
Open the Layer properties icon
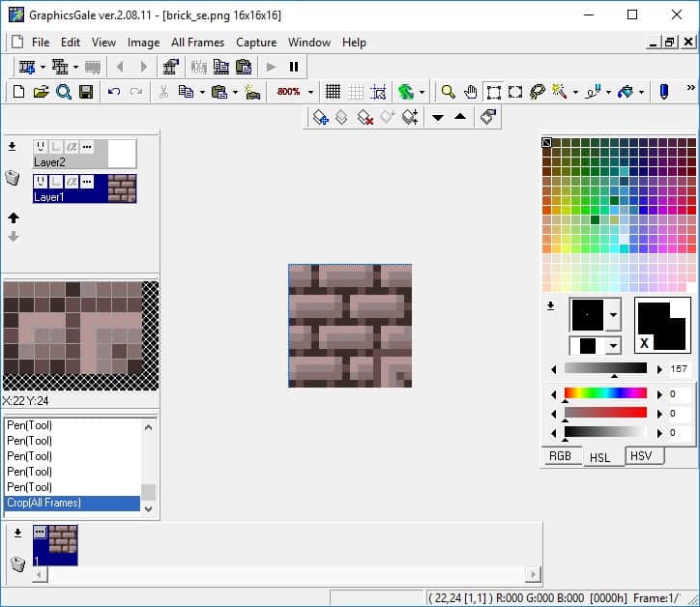(x=488, y=117)
